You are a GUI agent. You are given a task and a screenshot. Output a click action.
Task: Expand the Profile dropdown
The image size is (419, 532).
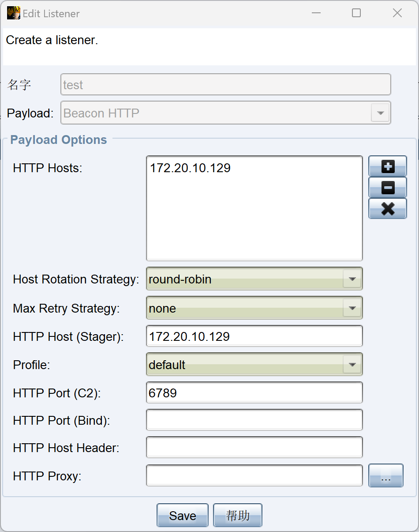352,365
